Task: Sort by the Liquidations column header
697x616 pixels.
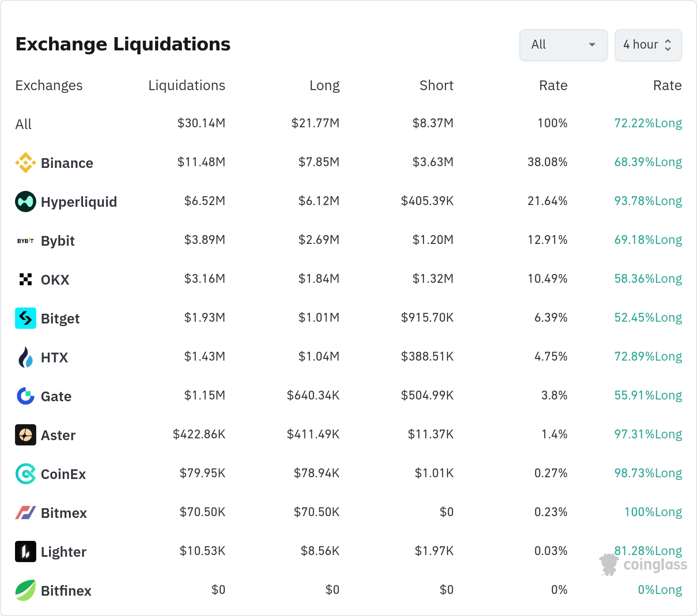Action: 187,85
